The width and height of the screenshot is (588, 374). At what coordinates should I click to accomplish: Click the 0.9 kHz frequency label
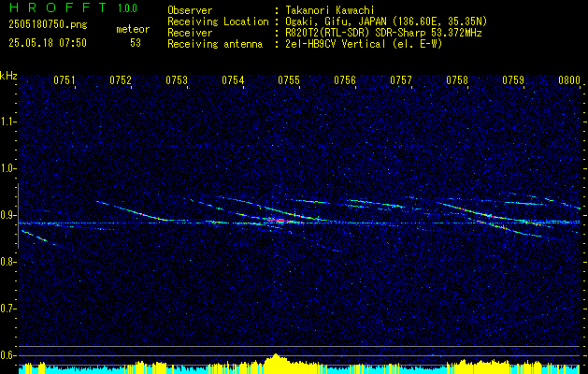(x=8, y=215)
